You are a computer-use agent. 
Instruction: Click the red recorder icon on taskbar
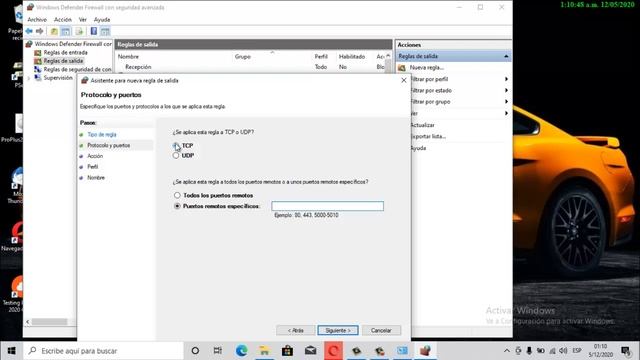[333, 351]
